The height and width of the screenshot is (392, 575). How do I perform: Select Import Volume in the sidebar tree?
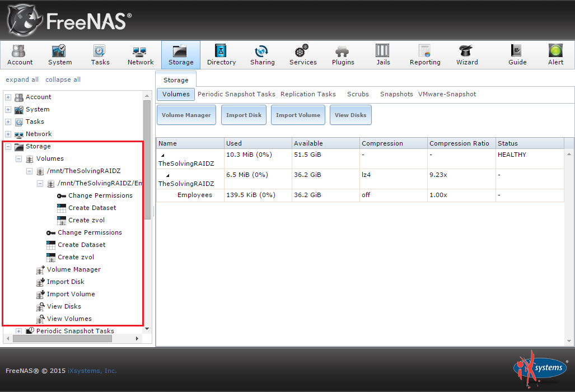tap(71, 294)
